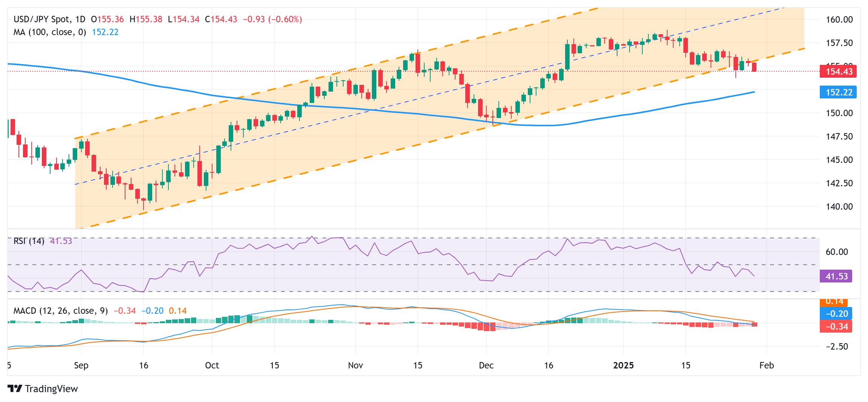The width and height of the screenshot is (868, 402).
Task: Click the MACD legend value -0.20
Action: click(153, 311)
